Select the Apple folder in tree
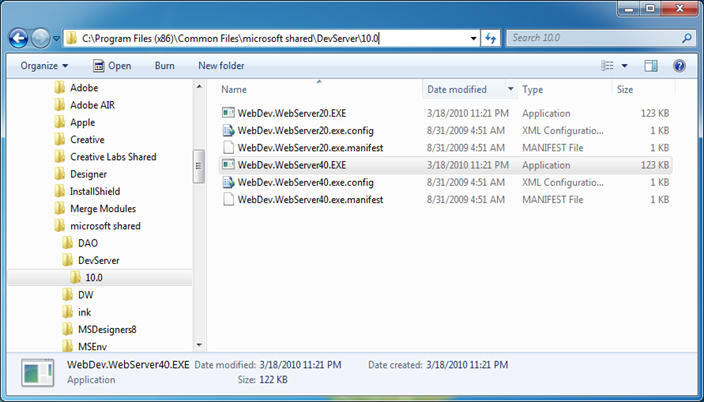Screen dimensions: 704x402 point(75,122)
